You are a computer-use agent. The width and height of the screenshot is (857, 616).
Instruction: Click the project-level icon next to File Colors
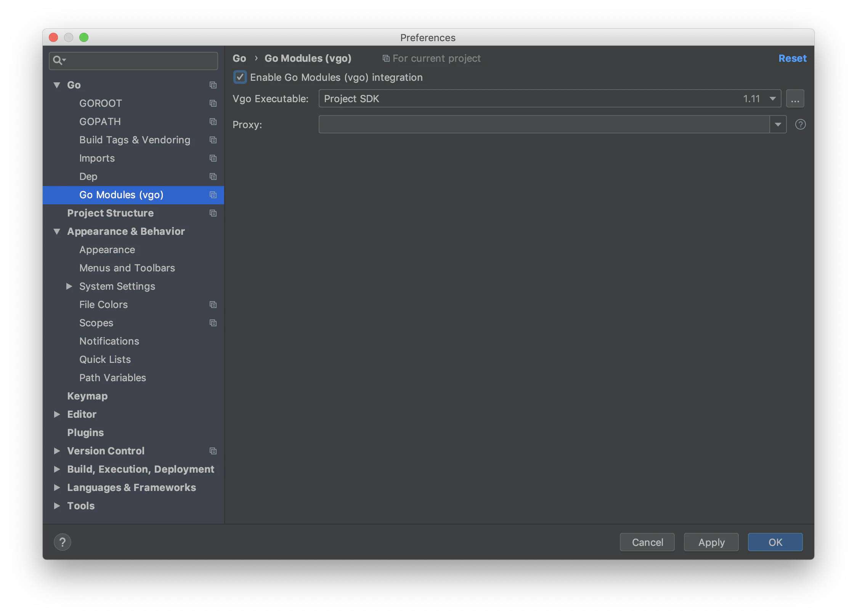coord(213,305)
